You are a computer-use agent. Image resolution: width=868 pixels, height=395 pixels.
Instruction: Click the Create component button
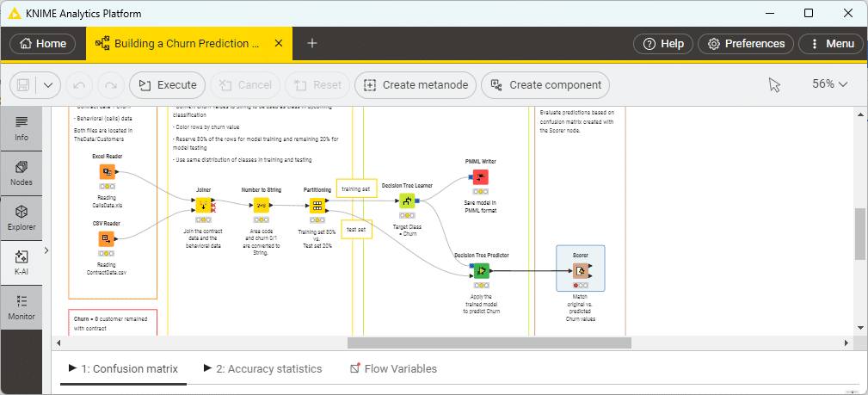tap(545, 85)
